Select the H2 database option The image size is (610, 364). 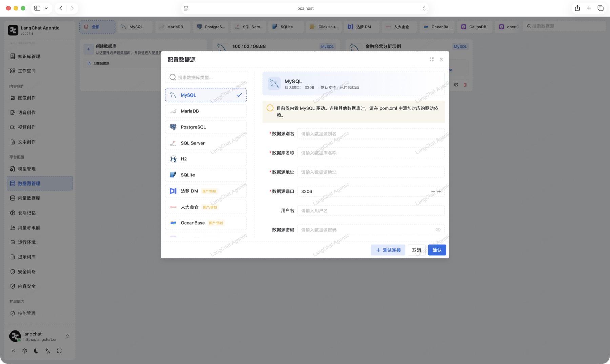(x=206, y=159)
